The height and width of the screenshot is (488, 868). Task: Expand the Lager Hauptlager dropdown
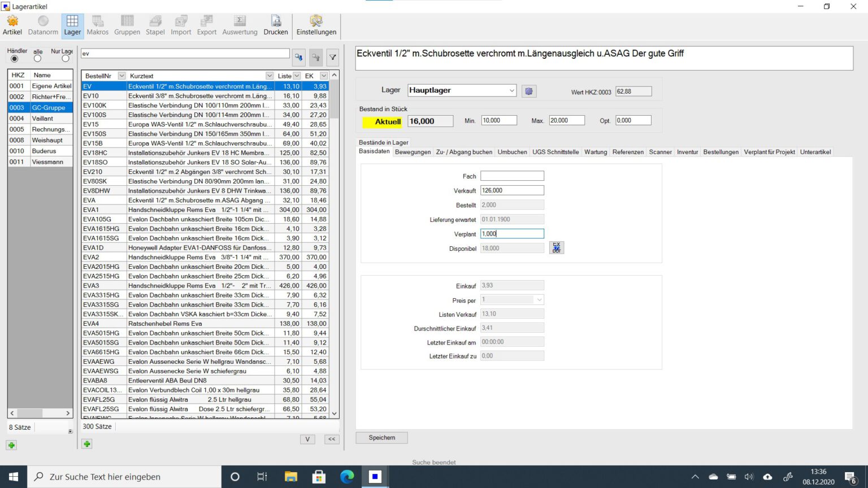pyautogui.click(x=511, y=90)
